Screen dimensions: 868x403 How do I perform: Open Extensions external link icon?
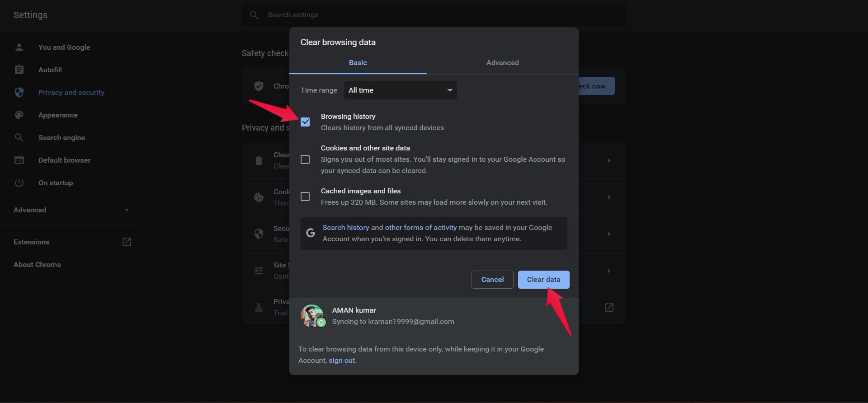(127, 242)
